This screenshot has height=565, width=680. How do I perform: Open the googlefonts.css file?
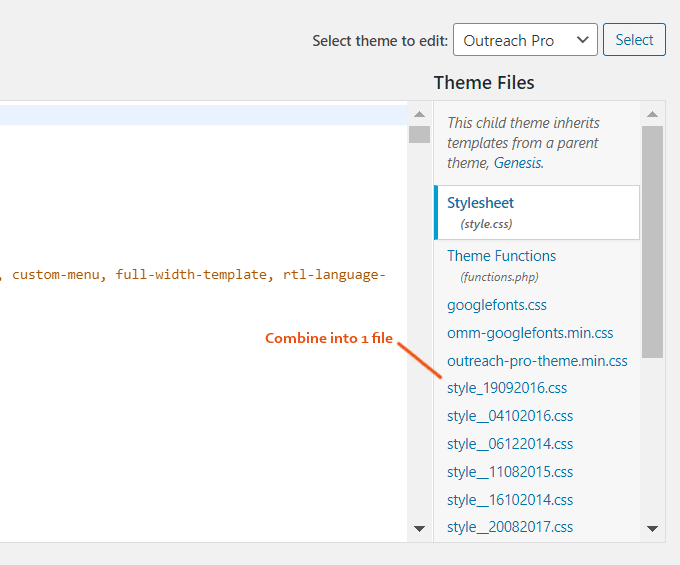click(x=497, y=305)
